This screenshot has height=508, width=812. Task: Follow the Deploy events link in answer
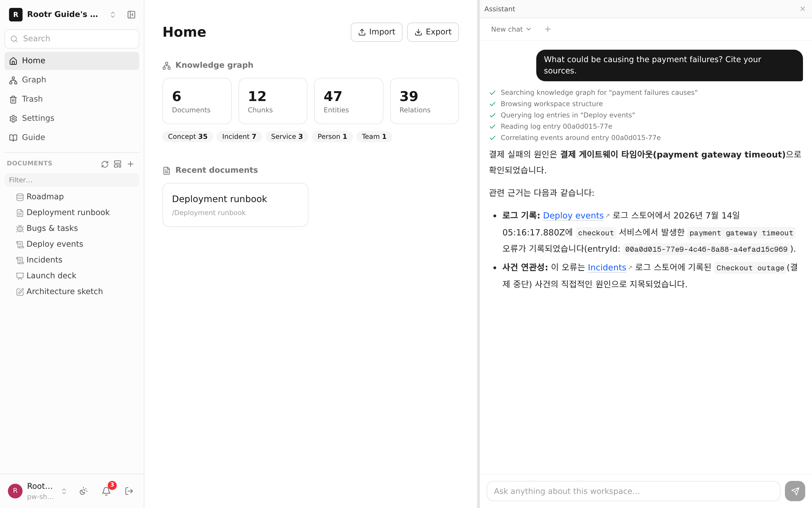(573, 216)
